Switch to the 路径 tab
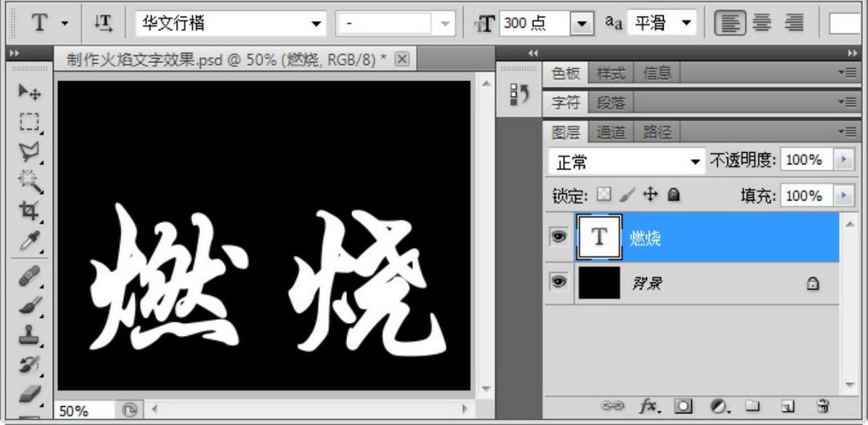This screenshot has width=868, height=425. (x=657, y=132)
